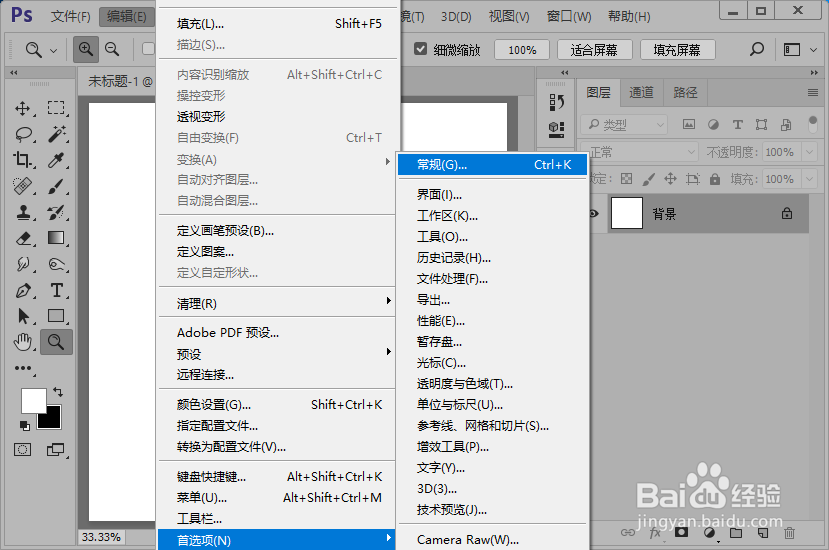The height and width of the screenshot is (550, 829).
Task: Select the Rectangle shape tool
Action: pos(56,316)
